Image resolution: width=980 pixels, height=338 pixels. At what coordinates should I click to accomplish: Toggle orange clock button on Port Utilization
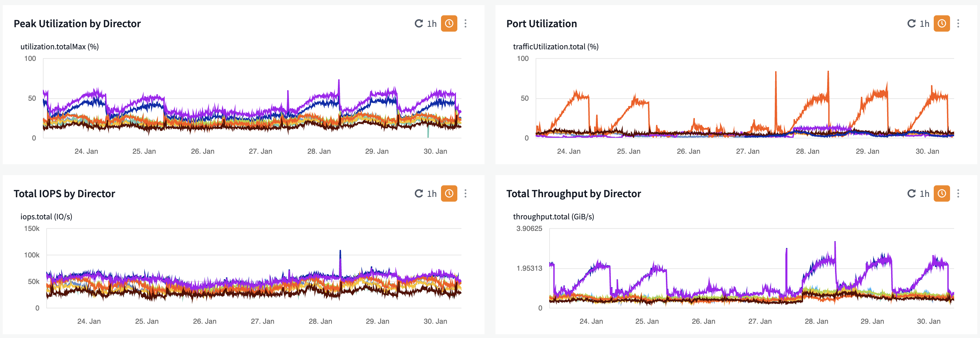(x=942, y=23)
